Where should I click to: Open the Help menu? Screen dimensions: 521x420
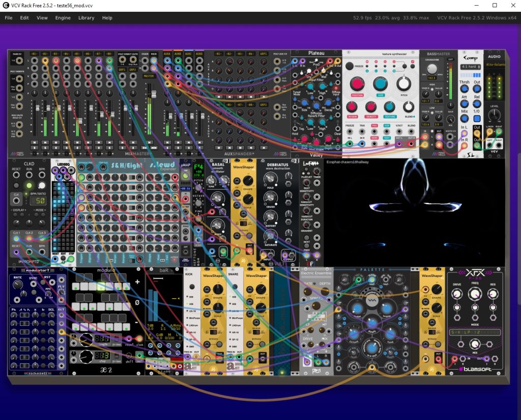[x=107, y=18]
